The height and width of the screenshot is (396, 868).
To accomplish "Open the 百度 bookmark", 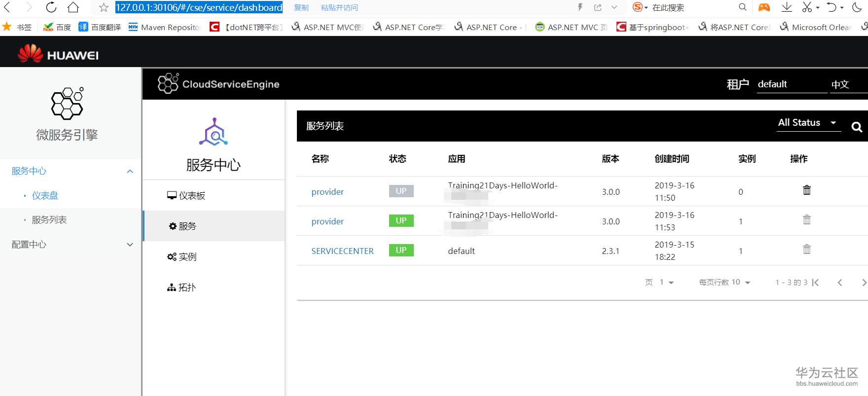I will tap(57, 27).
